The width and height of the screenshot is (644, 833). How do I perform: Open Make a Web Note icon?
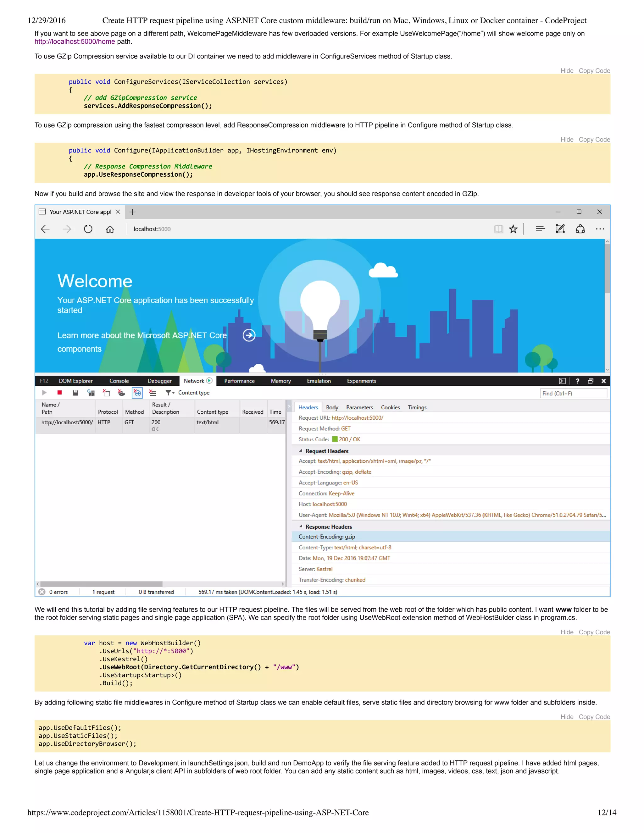pos(560,229)
